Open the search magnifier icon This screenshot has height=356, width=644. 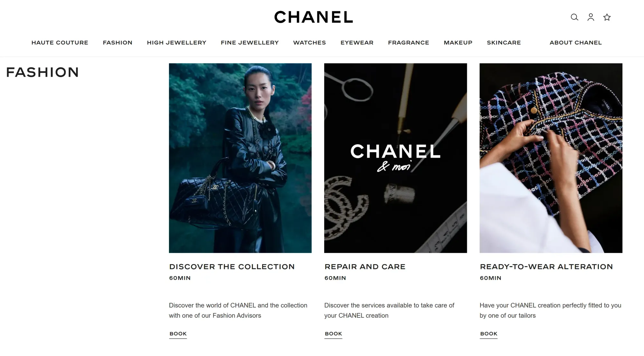click(x=574, y=17)
